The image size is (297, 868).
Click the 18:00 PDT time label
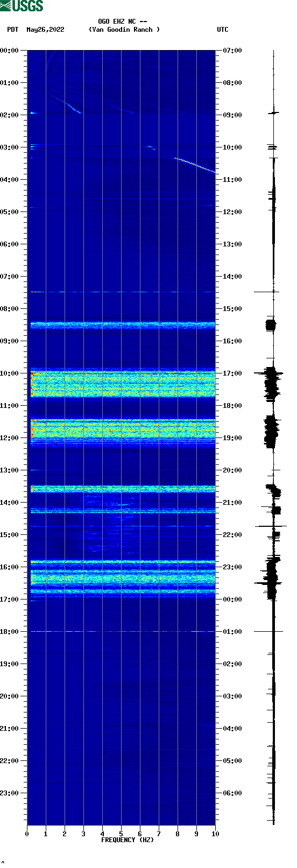click(10, 632)
